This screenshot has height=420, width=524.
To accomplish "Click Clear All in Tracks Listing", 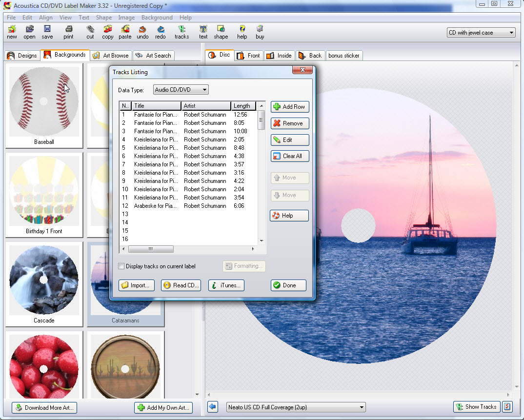I will pyautogui.click(x=290, y=156).
